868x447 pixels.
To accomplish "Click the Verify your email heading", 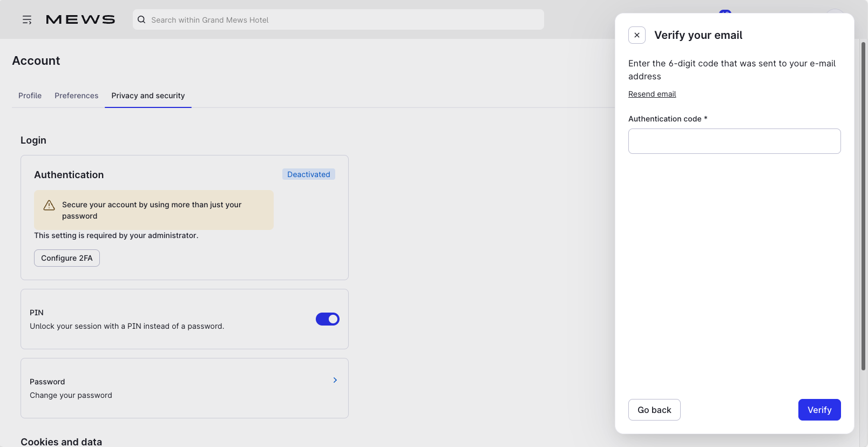I will click(699, 35).
